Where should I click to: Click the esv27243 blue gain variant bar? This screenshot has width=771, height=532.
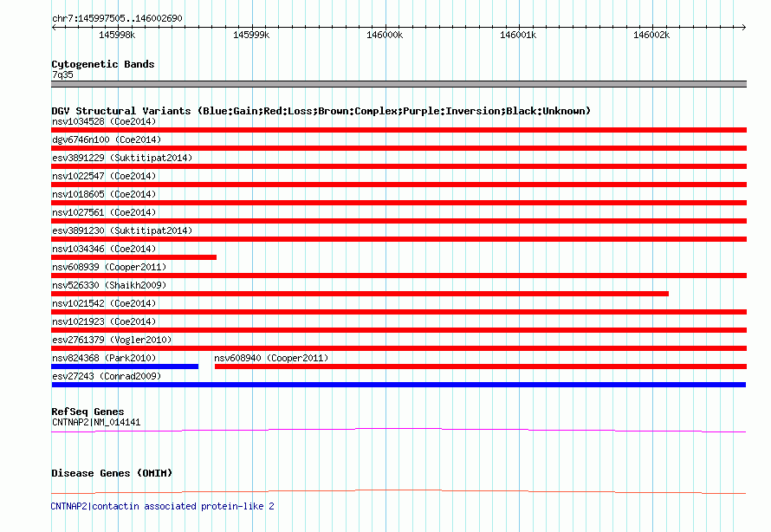(398, 385)
